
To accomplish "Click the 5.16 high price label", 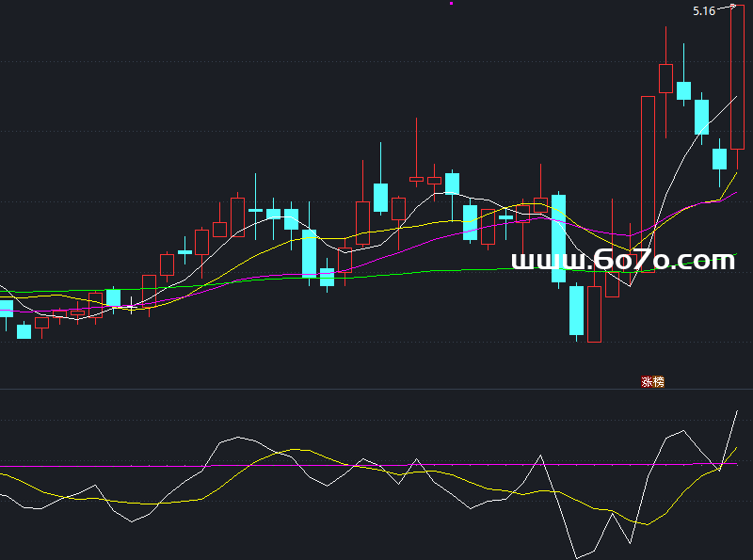I will tap(703, 11).
